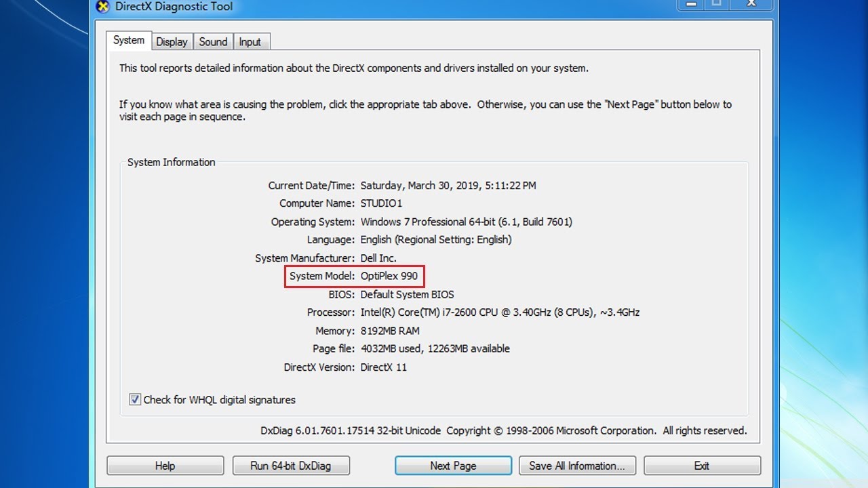
Task: Click the "DxDiag 6.01.7601.17514 32-bit Unicode" footer text
Action: click(x=351, y=430)
